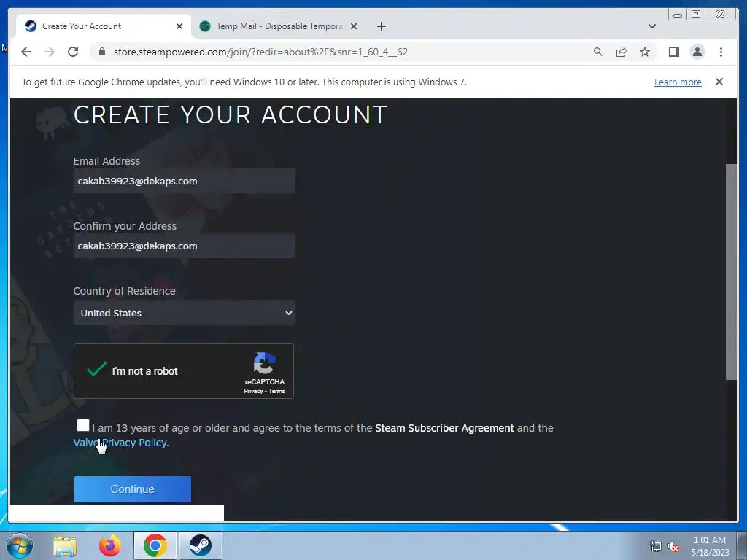
Task: Reload the Steam page
Action: (x=73, y=52)
